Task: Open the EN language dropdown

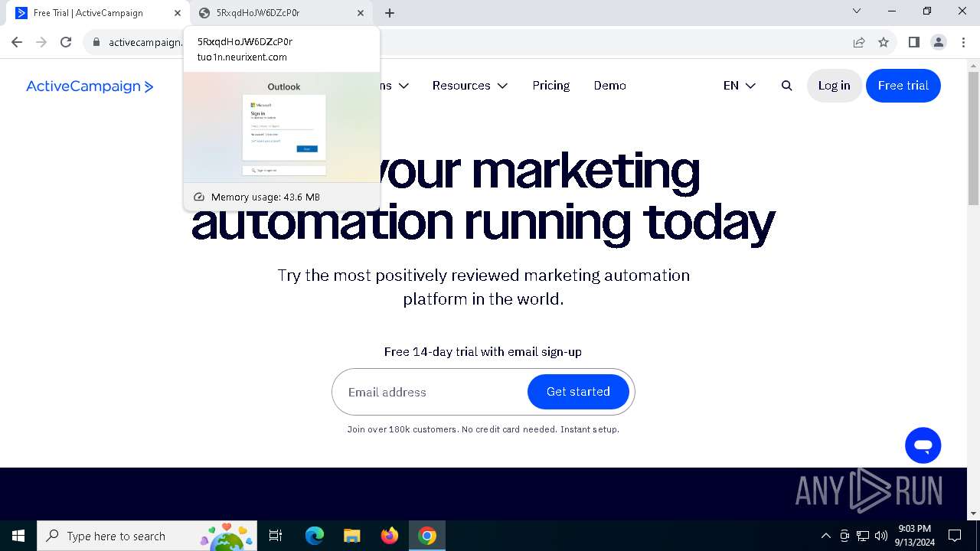Action: point(740,86)
